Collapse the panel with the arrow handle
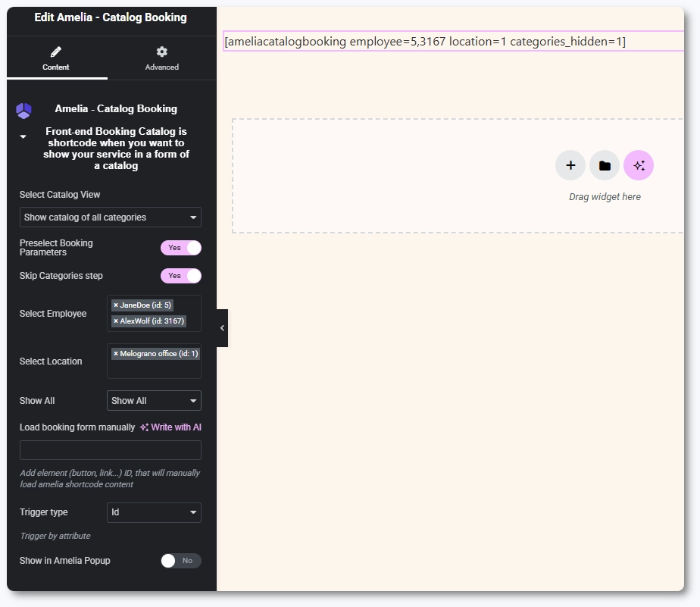 click(222, 328)
